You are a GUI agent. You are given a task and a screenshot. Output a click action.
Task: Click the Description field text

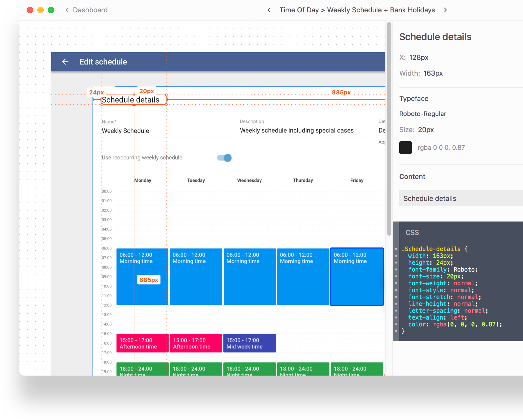(x=297, y=131)
